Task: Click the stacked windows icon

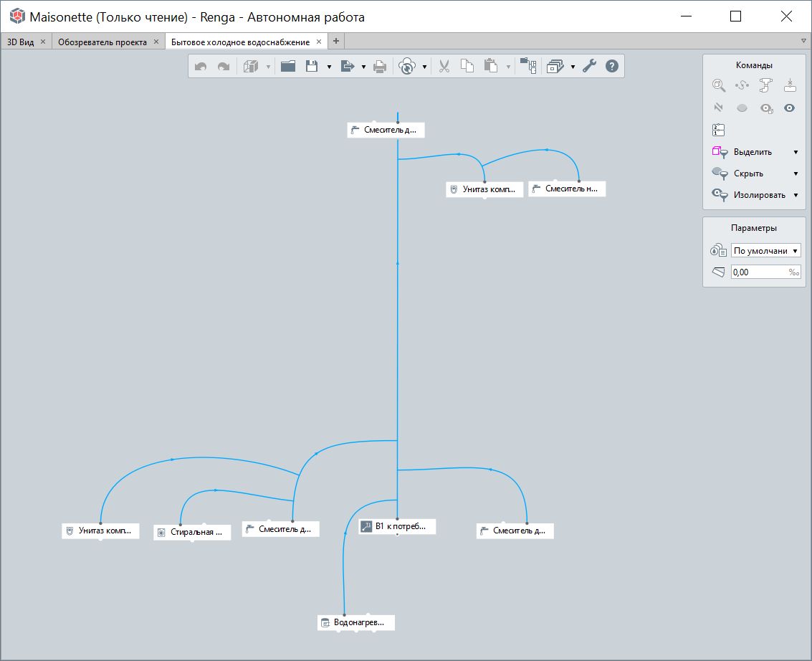Action: tap(555, 66)
